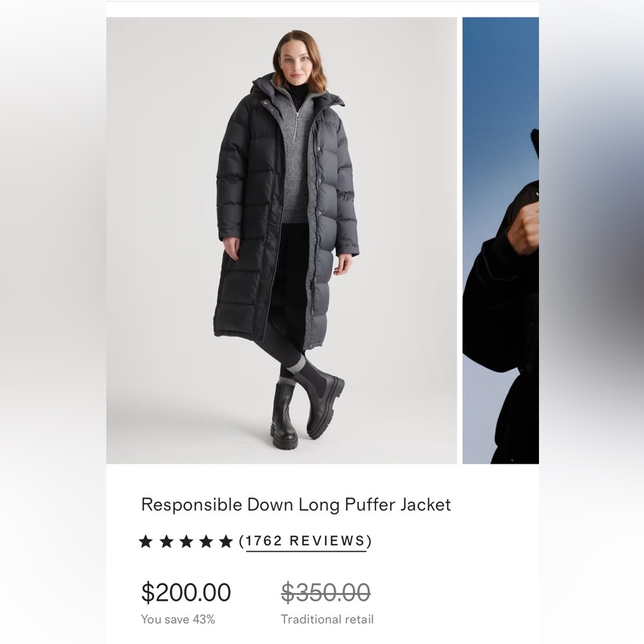Open the Responsible Down Long Puffer Jacket title
644x644 pixels.
pos(296,505)
